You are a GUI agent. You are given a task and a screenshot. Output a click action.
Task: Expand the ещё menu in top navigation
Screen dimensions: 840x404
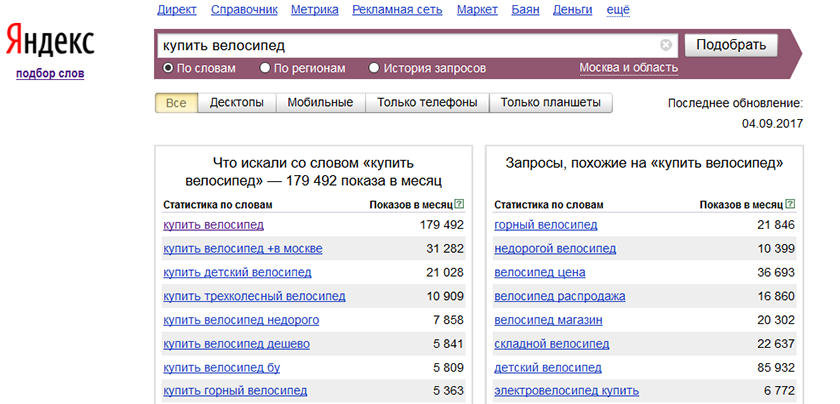[618, 10]
